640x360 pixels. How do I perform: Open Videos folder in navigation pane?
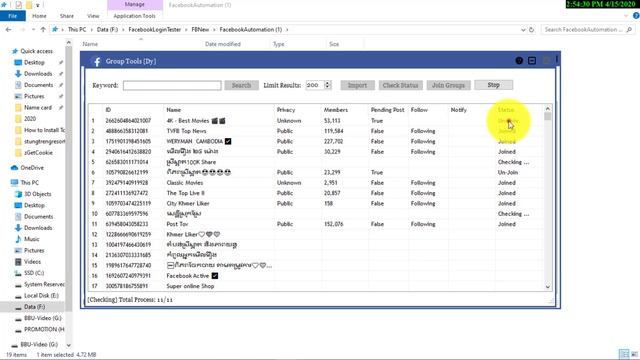pyautogui.click(x=32, y=262)
